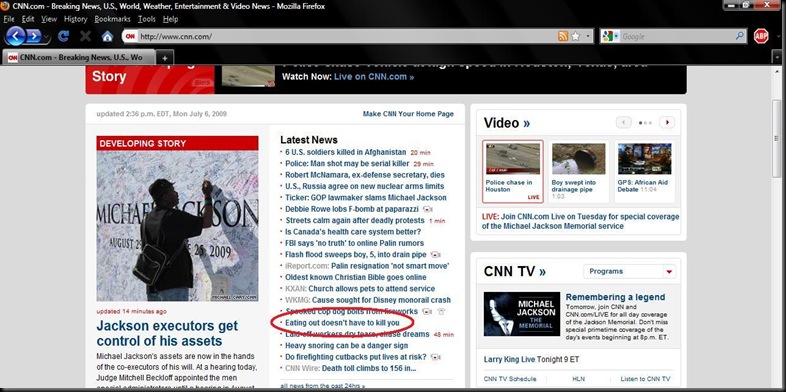The width and height of the screenshot is (786, 392).
Task: Open the address bar history dropdown
Action: [x=587, y=36]
